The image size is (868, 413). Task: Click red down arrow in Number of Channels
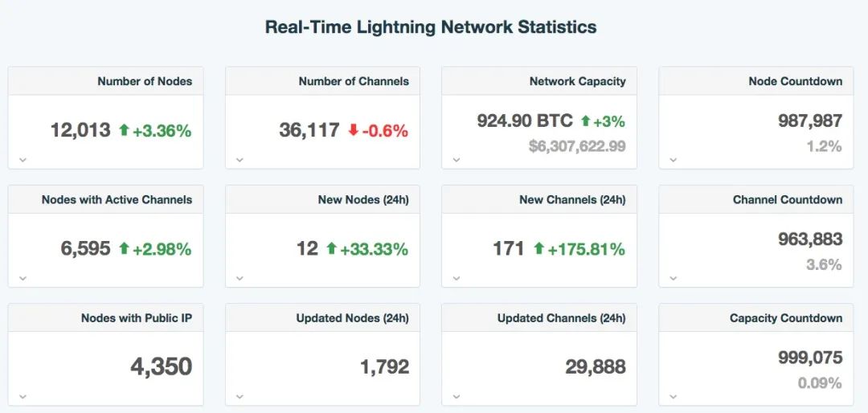click(x=353, y=129)
